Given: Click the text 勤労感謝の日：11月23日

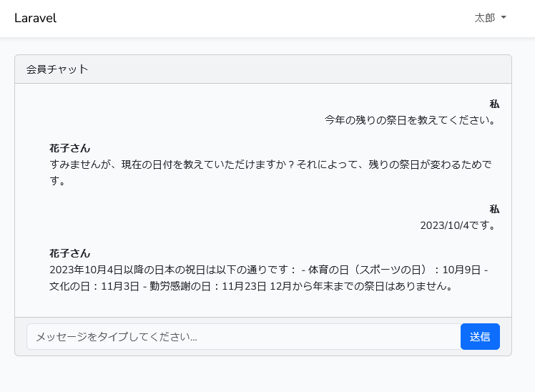Looking at the screenshot, I should [x=207, y=286].
